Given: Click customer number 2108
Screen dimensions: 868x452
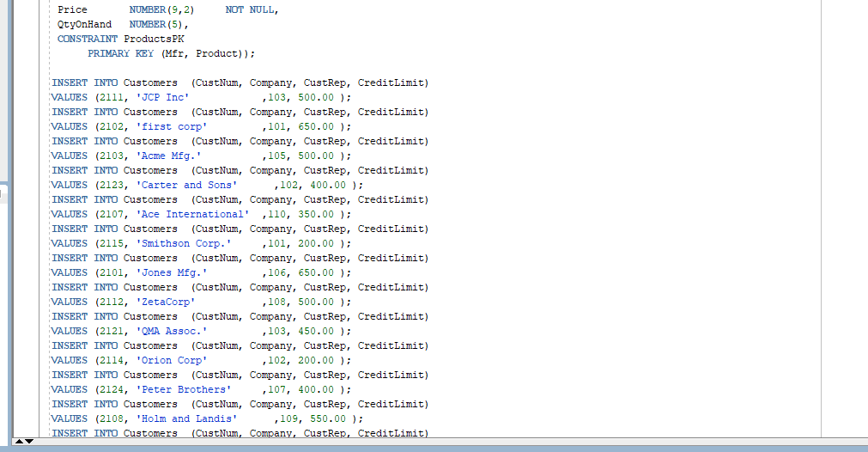Looking at the screenshot, I should [112, 418].
